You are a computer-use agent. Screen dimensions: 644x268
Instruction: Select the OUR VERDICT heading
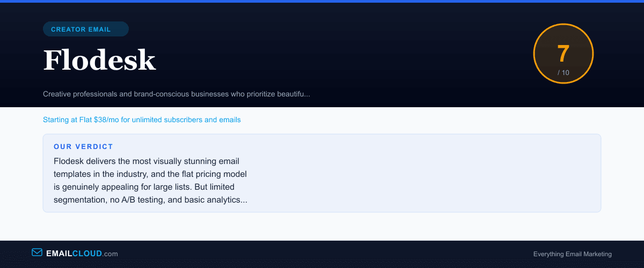83,146
